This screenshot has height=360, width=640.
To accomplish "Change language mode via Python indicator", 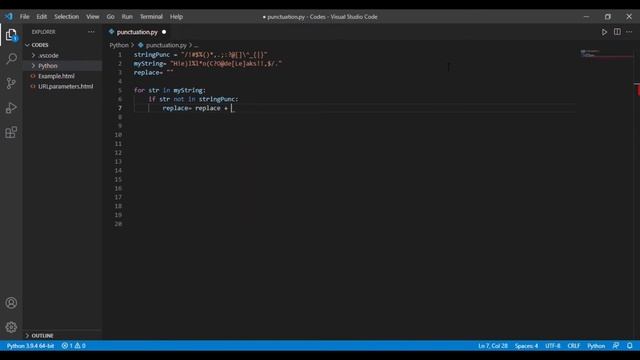I will coord(596,346).
